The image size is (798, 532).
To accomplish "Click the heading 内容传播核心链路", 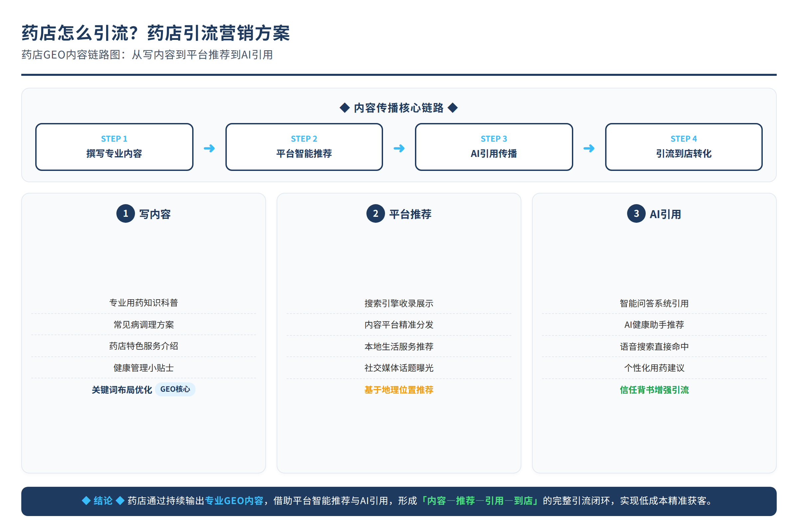I will click(x=399, y=108).
